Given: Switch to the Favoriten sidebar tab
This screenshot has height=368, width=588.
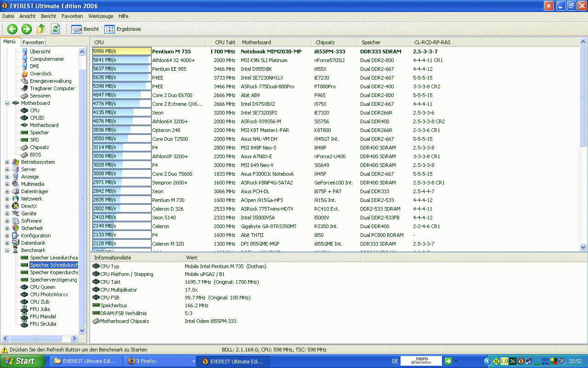Looking at the screenshot, I should (x=33, y=42).
